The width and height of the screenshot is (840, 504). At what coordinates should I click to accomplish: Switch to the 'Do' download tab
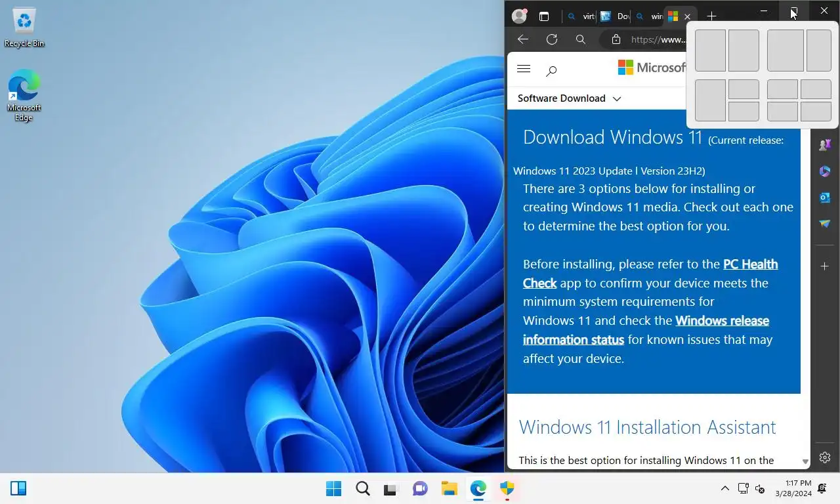coord(615,16)
